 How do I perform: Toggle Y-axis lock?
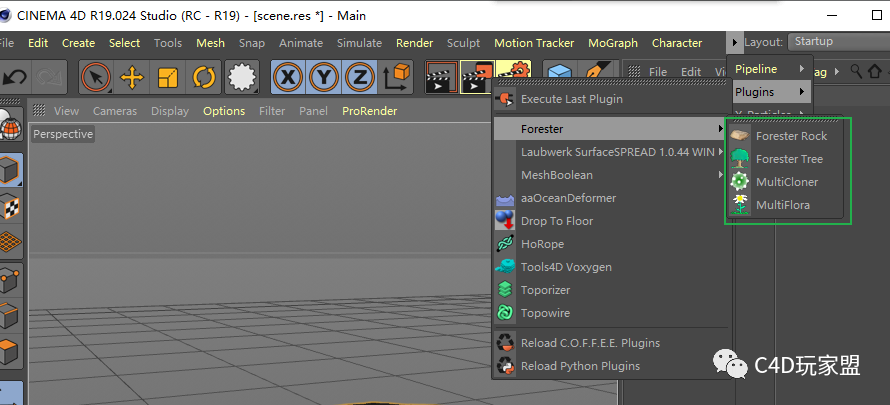click(x=324, y=77)
